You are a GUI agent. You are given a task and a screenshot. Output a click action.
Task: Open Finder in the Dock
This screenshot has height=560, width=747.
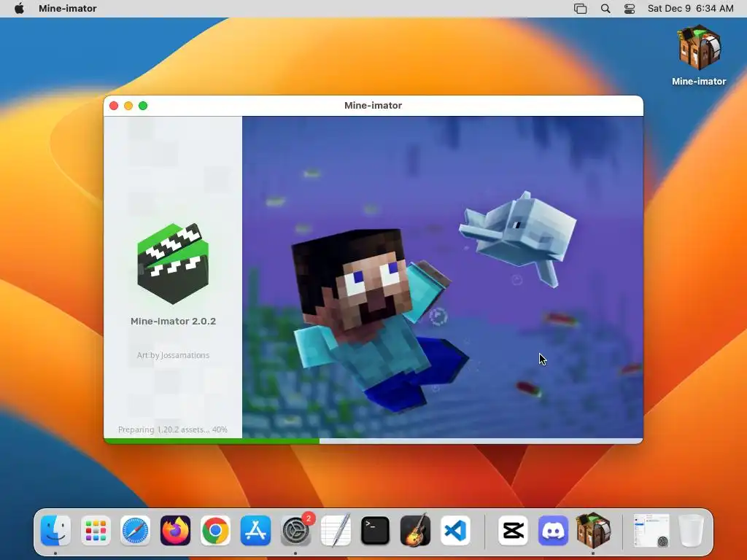tap(55, 530)
